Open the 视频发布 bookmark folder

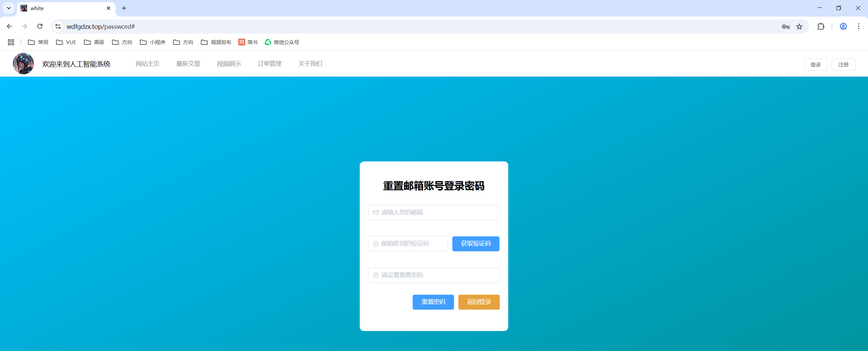point(216,42)
